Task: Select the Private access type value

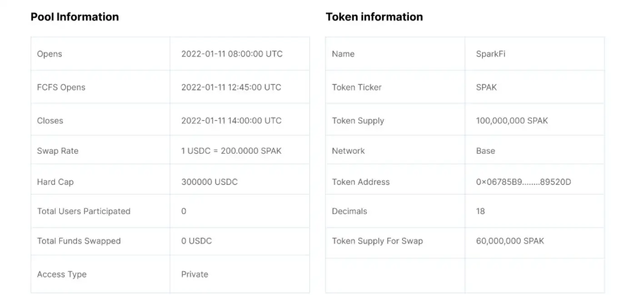Action: point(195,274)
